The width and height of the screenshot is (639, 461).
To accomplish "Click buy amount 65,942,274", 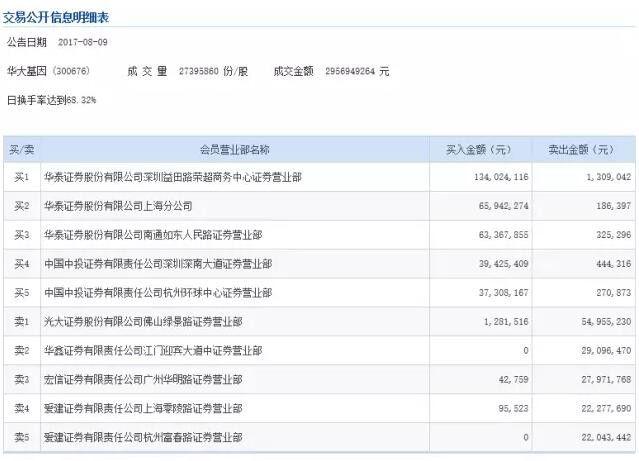I will (x=503, y=206).
